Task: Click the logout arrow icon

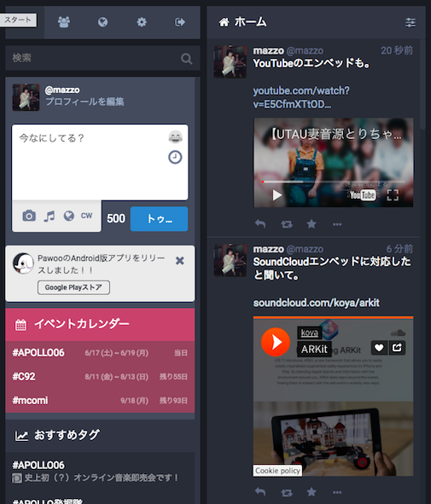Action: click(180, 22)
